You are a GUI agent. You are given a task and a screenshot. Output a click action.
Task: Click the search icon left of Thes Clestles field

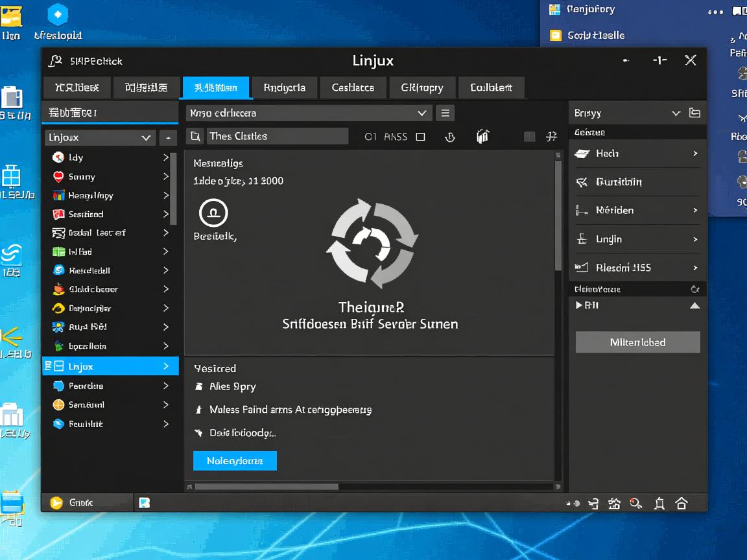click(x=194, y=136)
